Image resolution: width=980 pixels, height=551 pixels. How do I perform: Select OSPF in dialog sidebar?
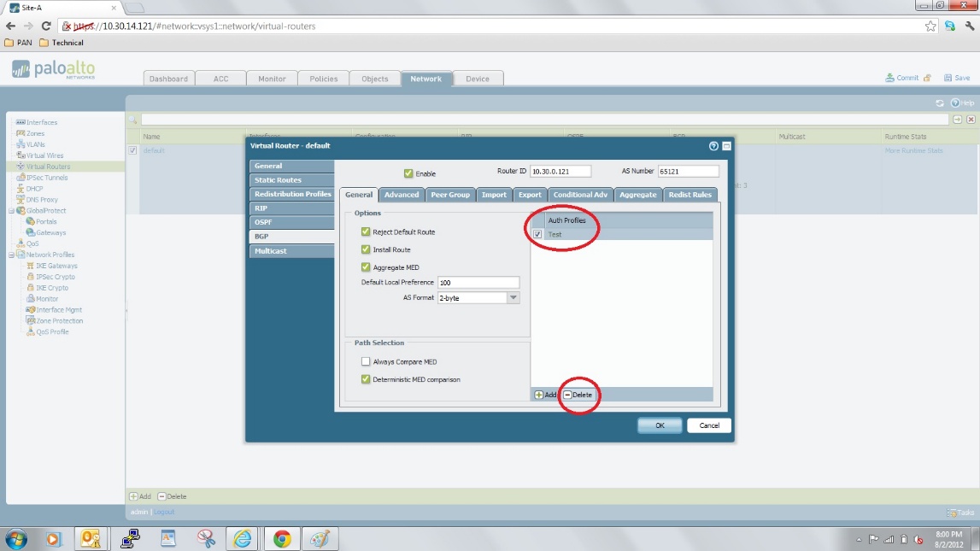[291, 222]
